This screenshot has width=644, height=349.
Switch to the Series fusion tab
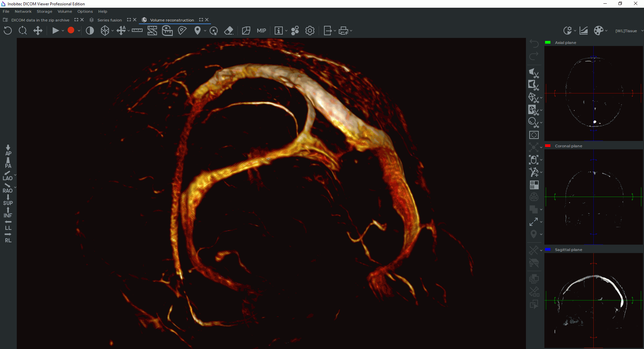[109, 20]
